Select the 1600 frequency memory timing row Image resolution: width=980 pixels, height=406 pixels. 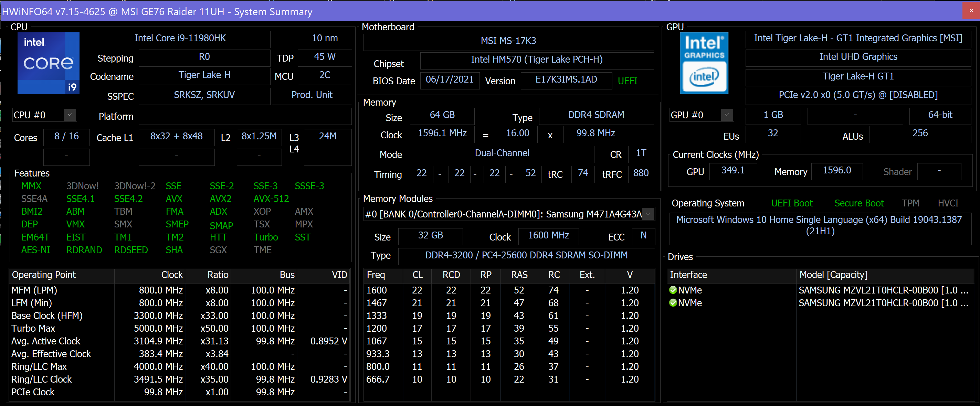coord(377,290)
